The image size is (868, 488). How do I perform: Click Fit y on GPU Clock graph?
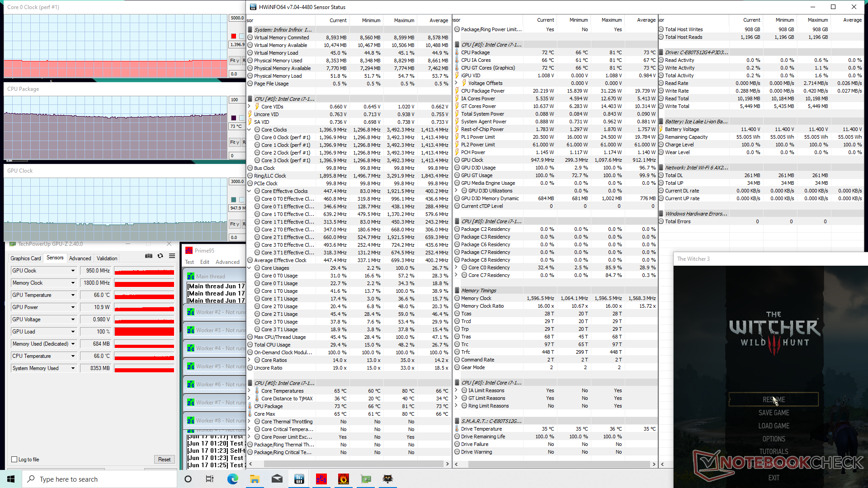pyautogui.click(x=234, y=224)
